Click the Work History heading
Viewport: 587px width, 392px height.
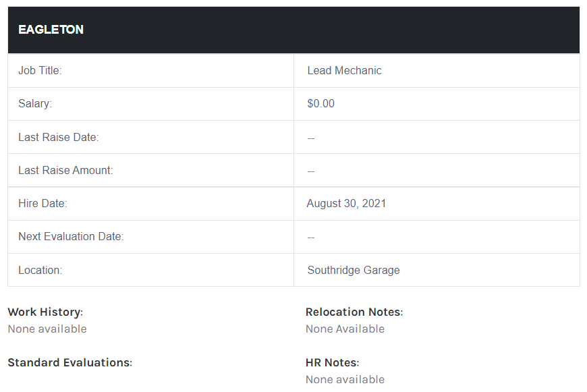click(45, 312)
